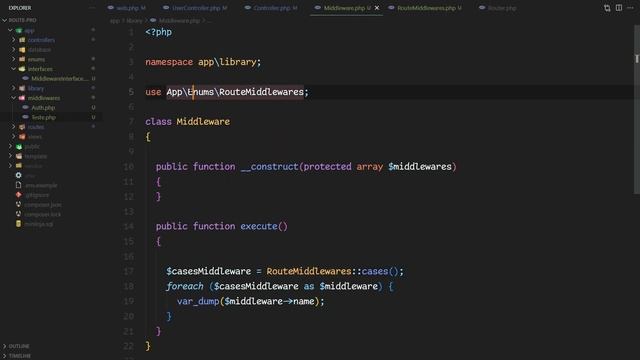Open the Explorer views and more actions ellipsis
This screenshot has width=640, height=360.
[92, 8]
